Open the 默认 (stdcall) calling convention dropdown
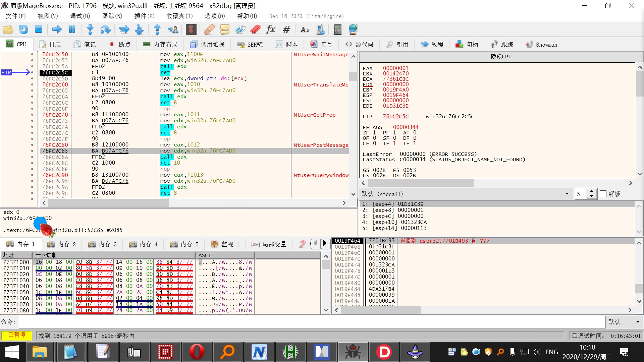 click(567, 194)
